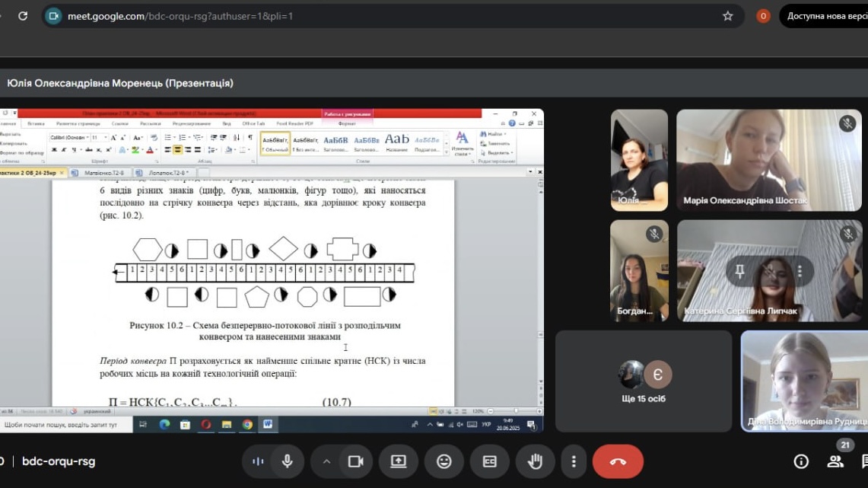Open options on Катерина Липчак's tile
Screen dimensions: 868x488
799,271
